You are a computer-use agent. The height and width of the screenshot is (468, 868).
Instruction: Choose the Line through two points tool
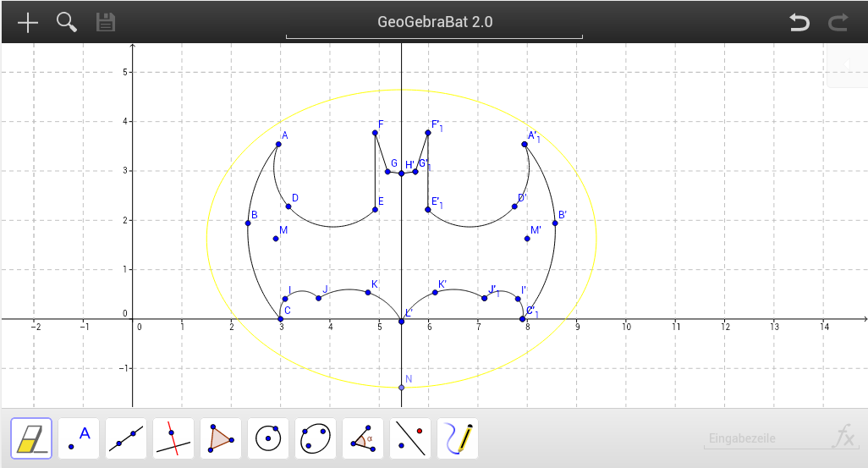126,438
